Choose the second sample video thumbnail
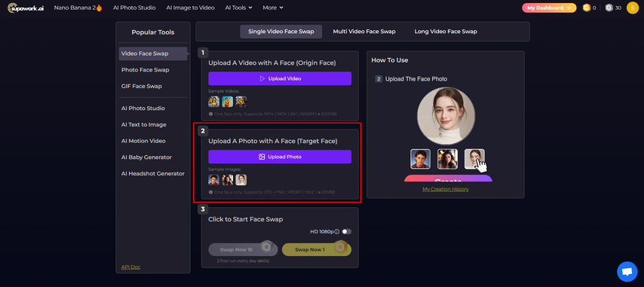 coord(228,101)
